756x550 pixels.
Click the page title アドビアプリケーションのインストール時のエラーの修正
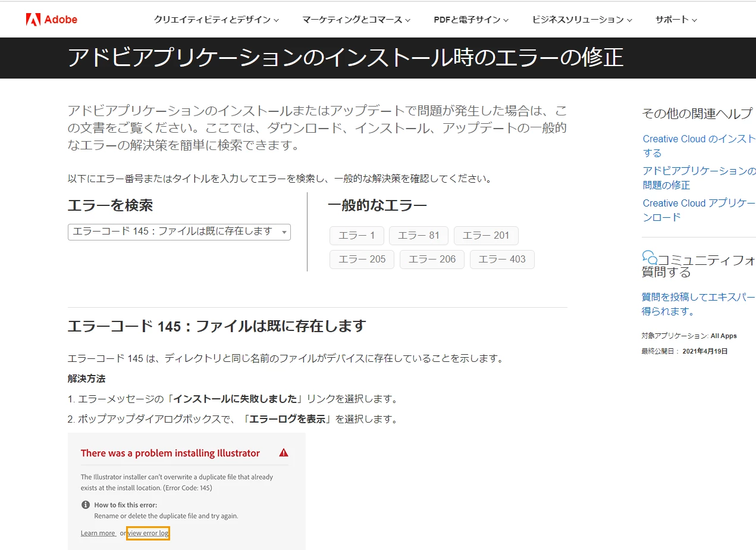[346, 58]
